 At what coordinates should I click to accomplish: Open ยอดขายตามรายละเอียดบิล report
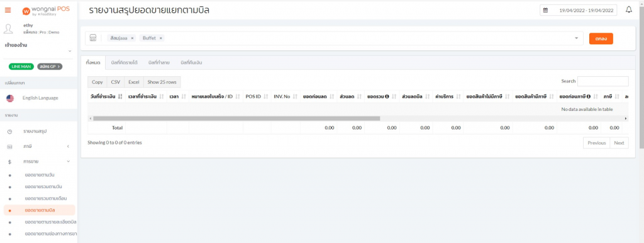50,222
